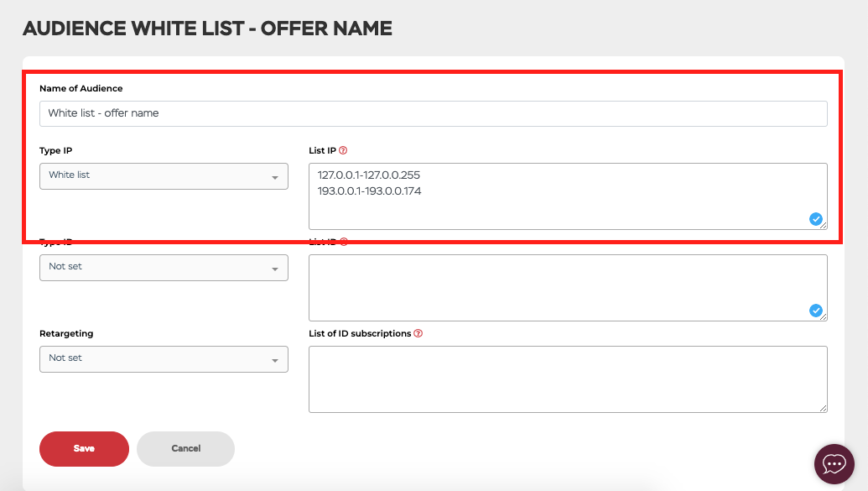Open the live chat bubble icon
868x491 pixels.
pos(834,464)
